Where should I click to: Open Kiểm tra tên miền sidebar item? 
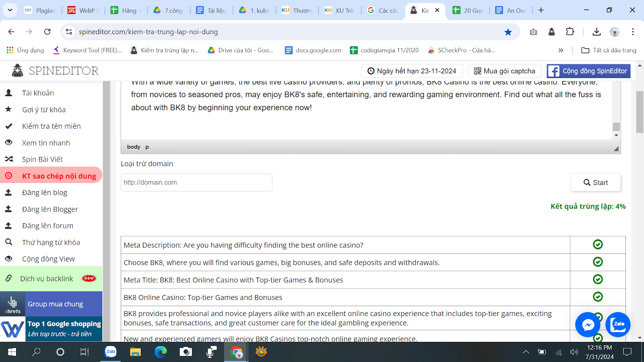pyautogui.click(x=51, y=126)
